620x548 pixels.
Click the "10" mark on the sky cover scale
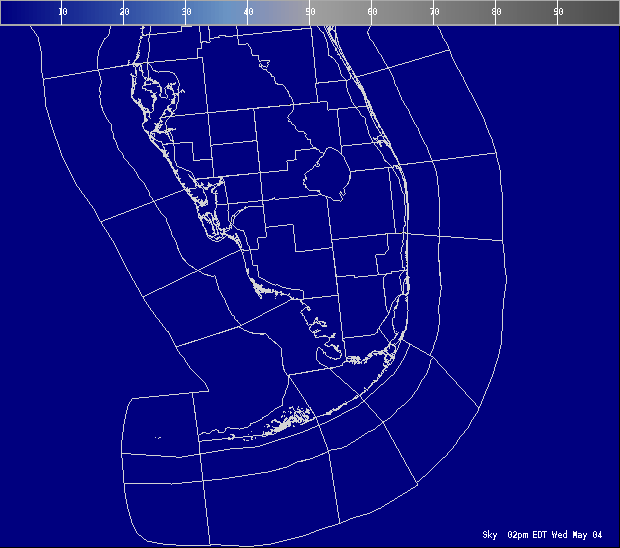62,12
